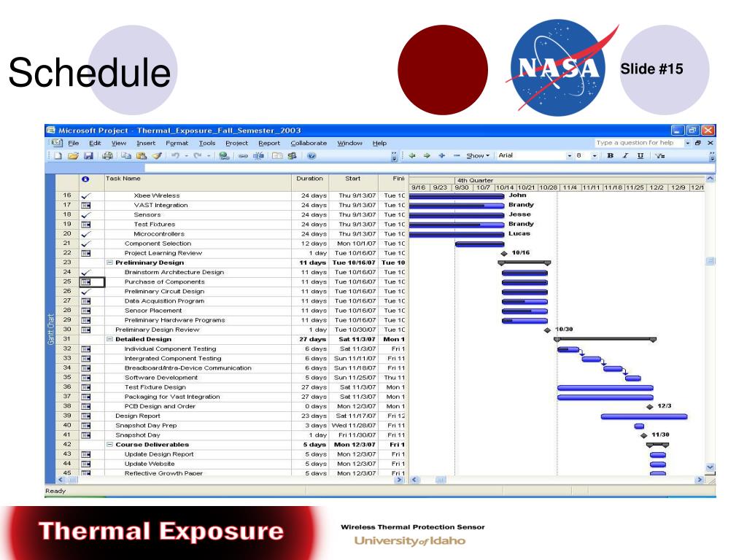This screenshot has height=560, width=747.
Task: Open the Undo history dropdown arrow
Action: coord(186,156)
